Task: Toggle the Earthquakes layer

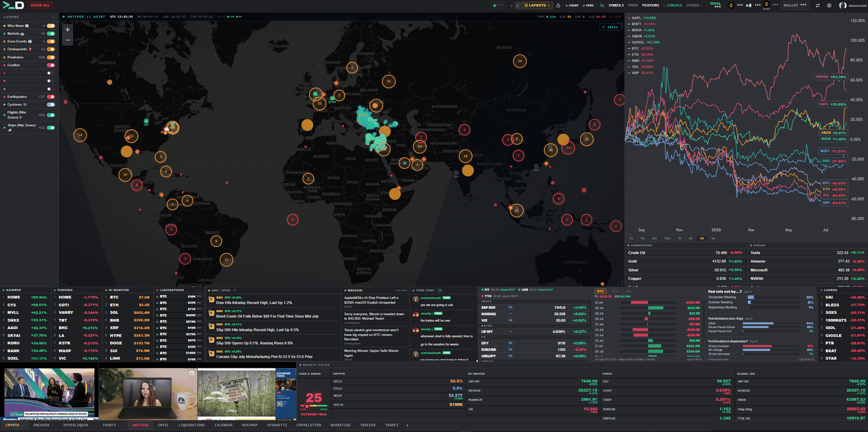Action: pyautogui.click(x=51, y=97)
